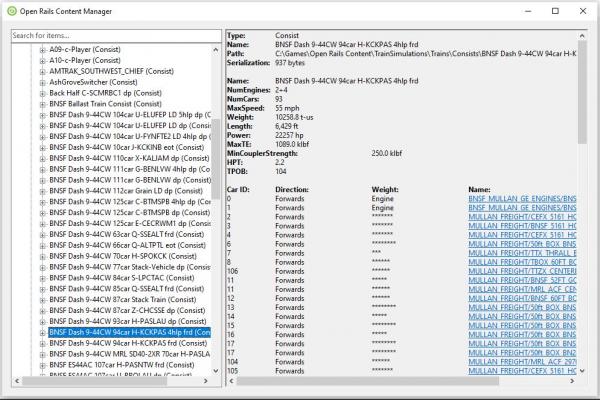Open CEFX 5161 link for Car ID 2
The width and height of the screenshot is (600, 400).
522,217
